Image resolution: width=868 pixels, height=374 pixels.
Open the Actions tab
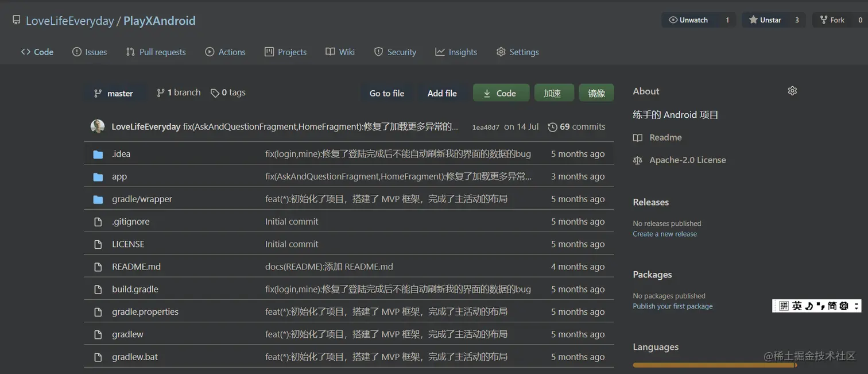click(225, 52)
